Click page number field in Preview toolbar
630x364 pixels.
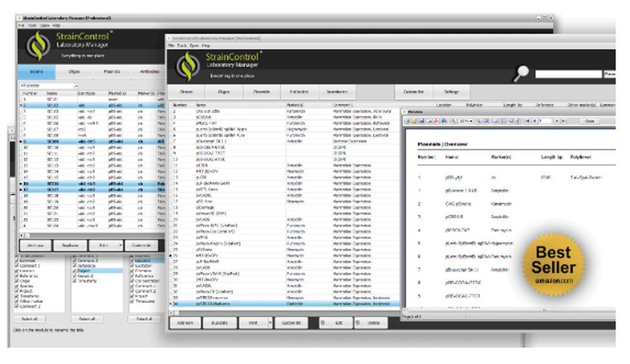coord(546,121)
